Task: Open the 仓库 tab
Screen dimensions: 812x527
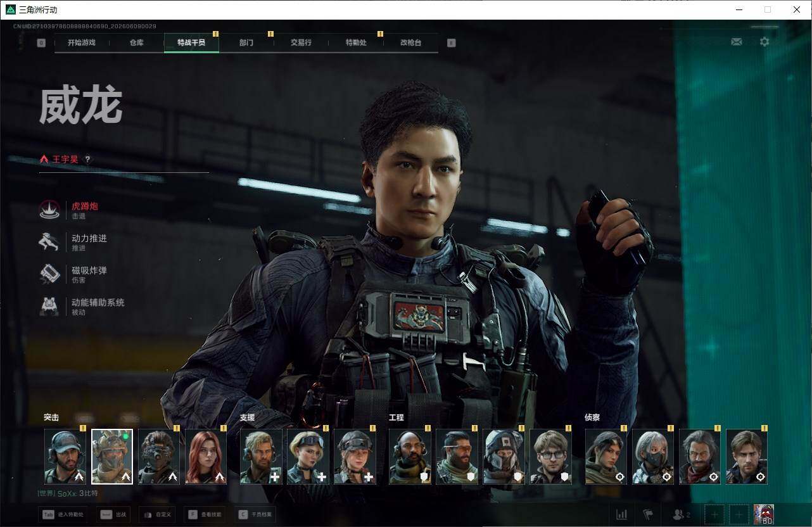Action: pyautogui.click(x=137, y=43)
